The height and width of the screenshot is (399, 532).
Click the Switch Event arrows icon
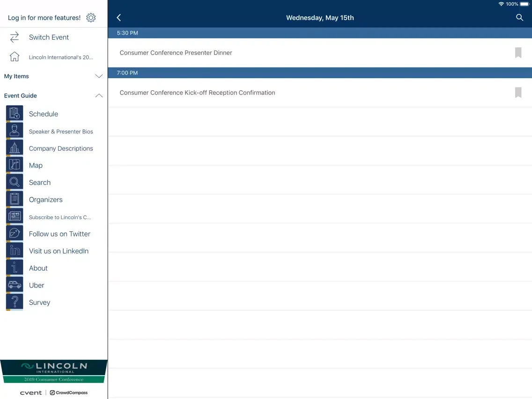click(x=14, y=37)
